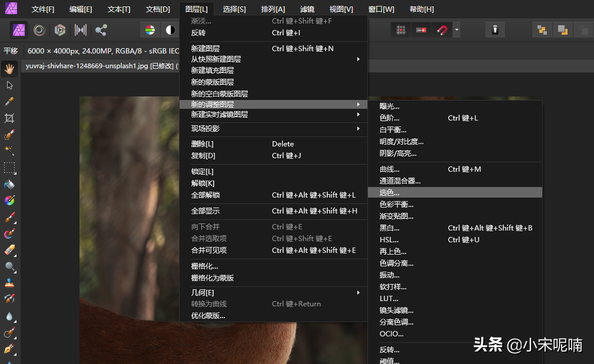
Task: Select the Gradient color wheel tool
Action: click(x=9, y=201)
